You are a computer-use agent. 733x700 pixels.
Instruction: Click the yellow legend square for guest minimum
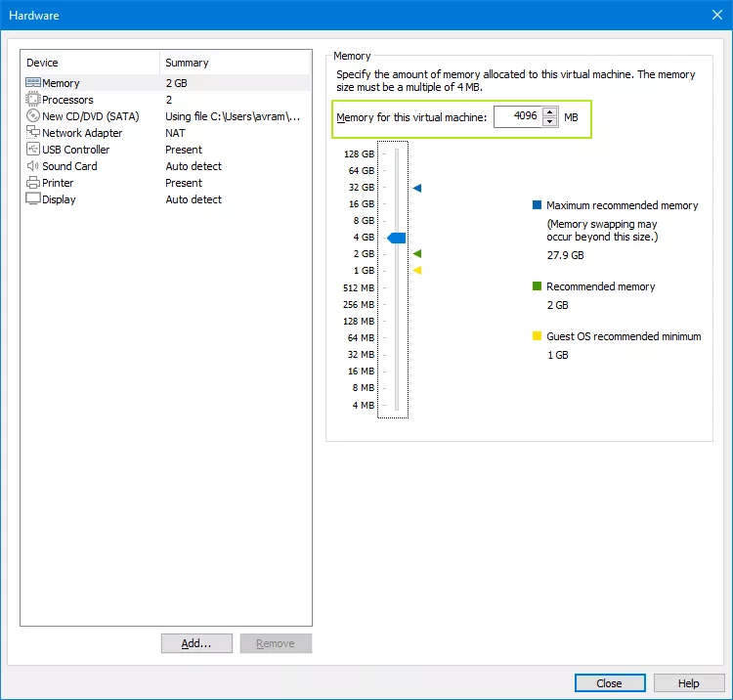[x=537, y=335]
